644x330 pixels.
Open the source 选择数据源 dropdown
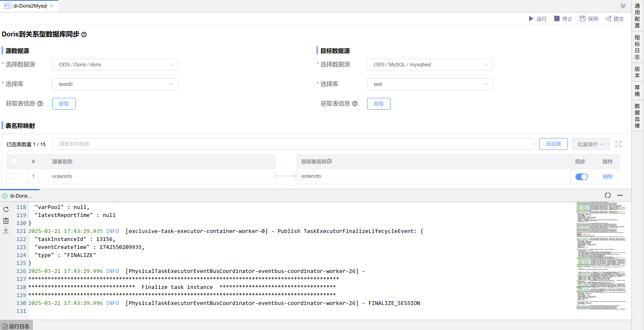pos(115,64)
